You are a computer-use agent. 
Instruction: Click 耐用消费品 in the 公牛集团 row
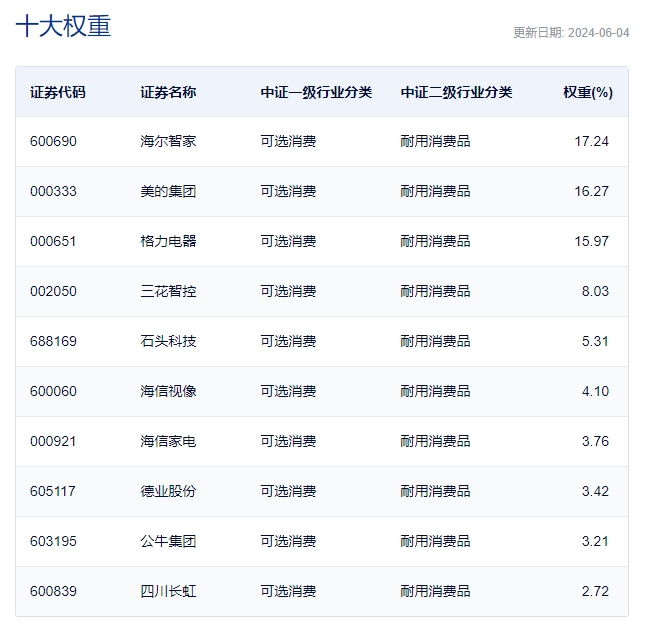click(436, 542)
